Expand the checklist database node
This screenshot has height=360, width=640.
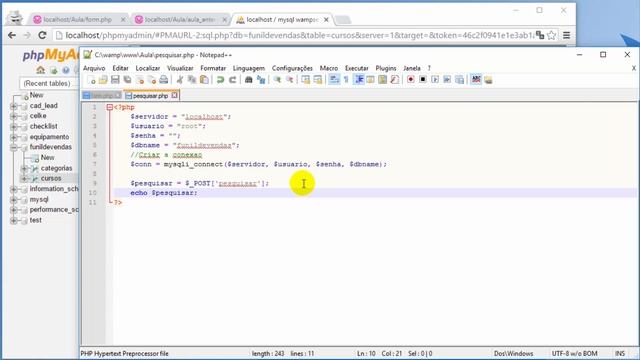13,127
